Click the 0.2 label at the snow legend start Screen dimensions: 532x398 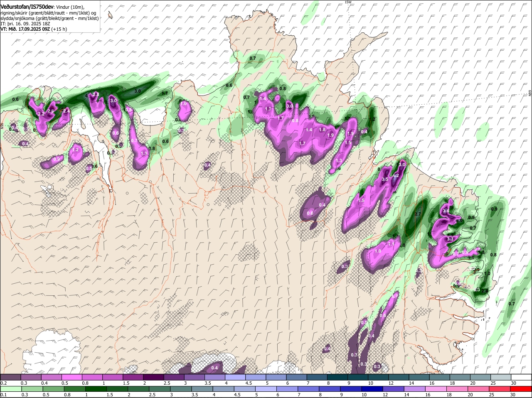(3, 383)
